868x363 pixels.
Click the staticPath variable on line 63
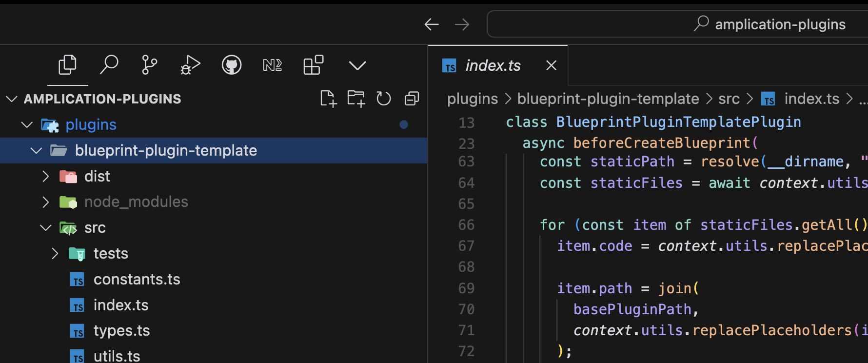632,161
